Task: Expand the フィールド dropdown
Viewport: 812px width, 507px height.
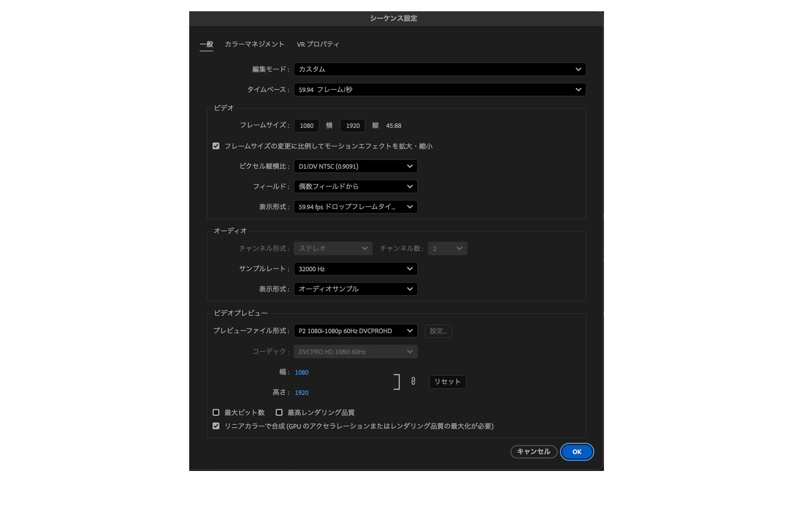Action: tap(355, 186)
